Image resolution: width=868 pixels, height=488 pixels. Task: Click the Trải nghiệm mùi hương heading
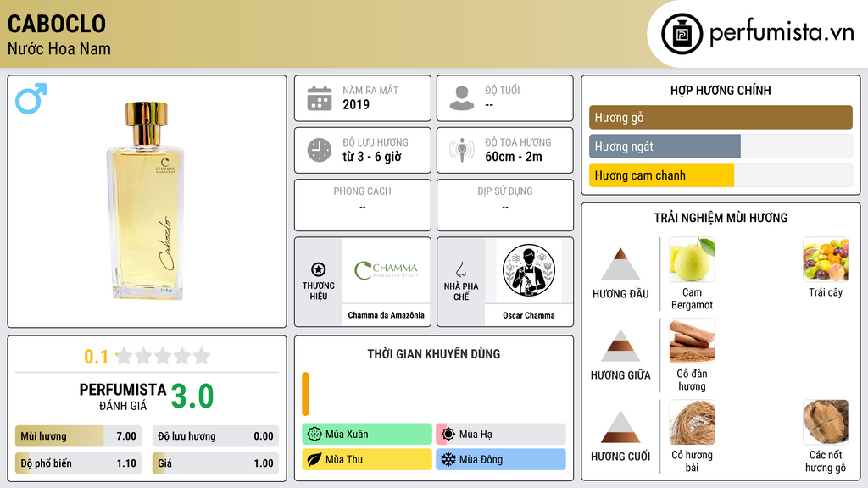[x=721, y=218]
